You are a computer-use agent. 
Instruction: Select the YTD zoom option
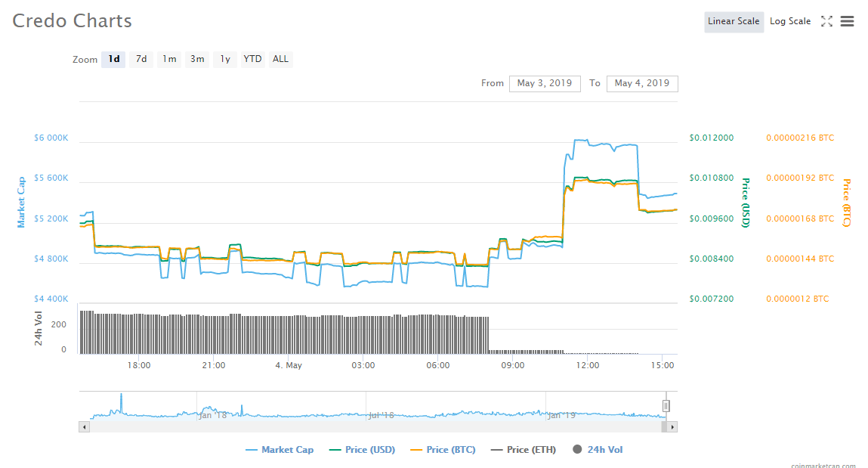click(x=252, y=59)
